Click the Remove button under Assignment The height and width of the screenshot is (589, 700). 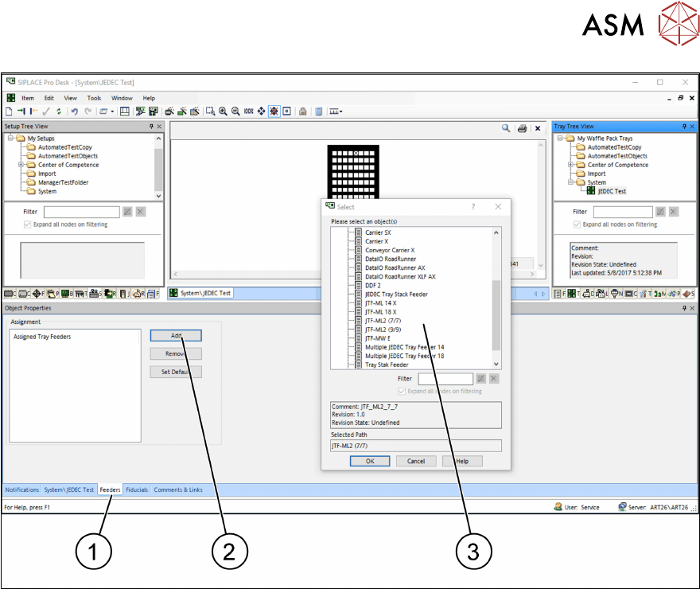click(176, 353)
